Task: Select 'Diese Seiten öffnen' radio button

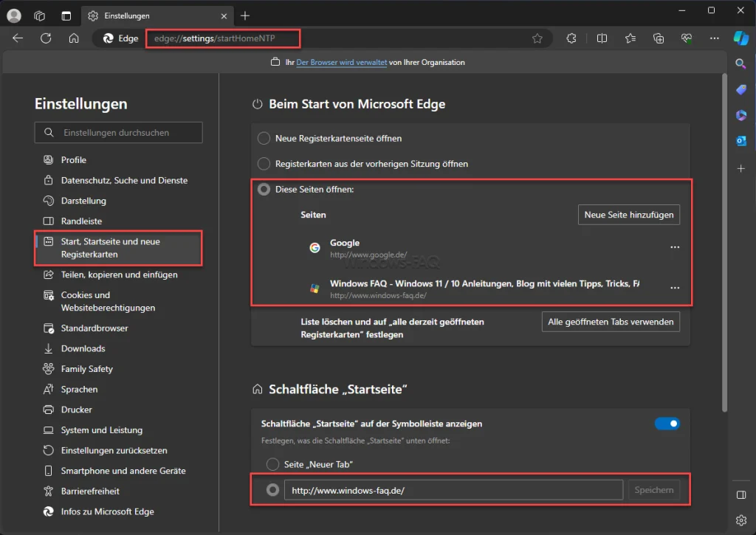Action: (264, 190)
